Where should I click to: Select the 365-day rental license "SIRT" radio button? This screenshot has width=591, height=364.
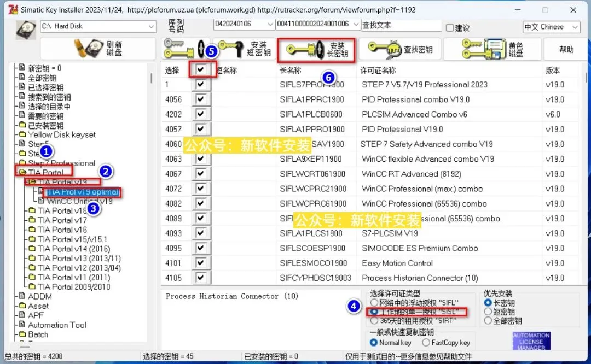tap(374, 321)
